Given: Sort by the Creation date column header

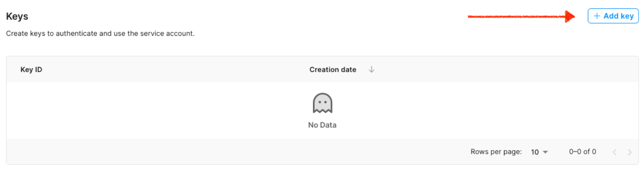Looking at the screenshot, I should (333, 70).
